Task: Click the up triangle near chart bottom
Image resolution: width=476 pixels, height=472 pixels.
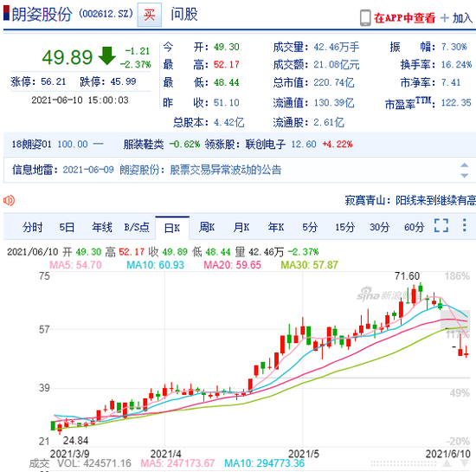Action: (447, 463)
